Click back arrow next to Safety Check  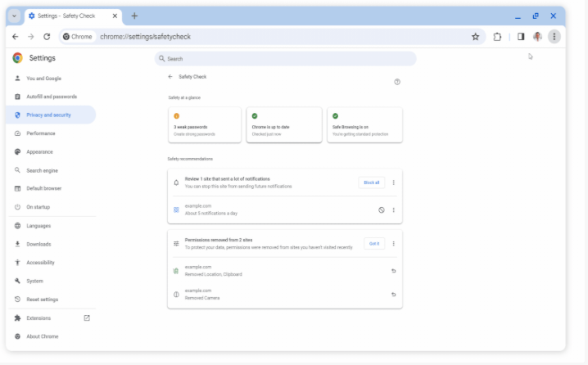pos(170,76)
